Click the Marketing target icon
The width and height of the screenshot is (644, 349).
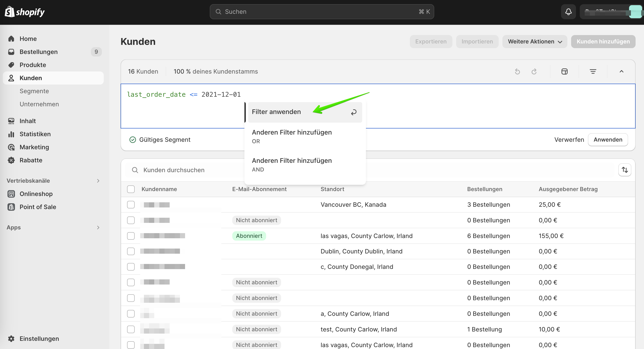[x=11, y=147]
